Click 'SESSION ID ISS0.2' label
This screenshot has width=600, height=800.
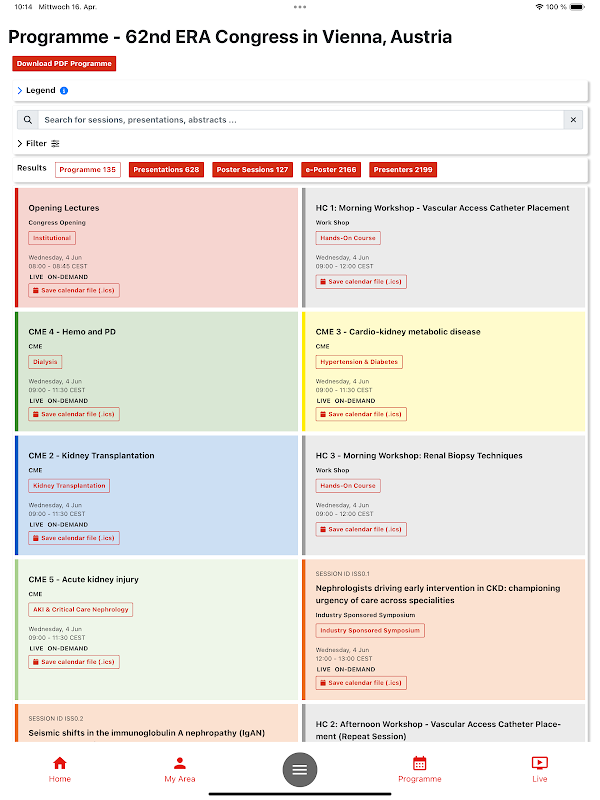coord(56,719)
